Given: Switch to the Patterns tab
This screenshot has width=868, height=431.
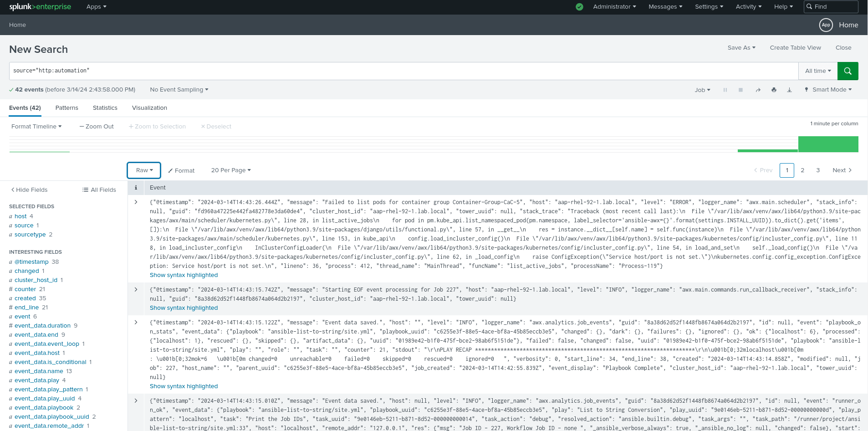Looking at the screenshot, I should pos(66,108).
